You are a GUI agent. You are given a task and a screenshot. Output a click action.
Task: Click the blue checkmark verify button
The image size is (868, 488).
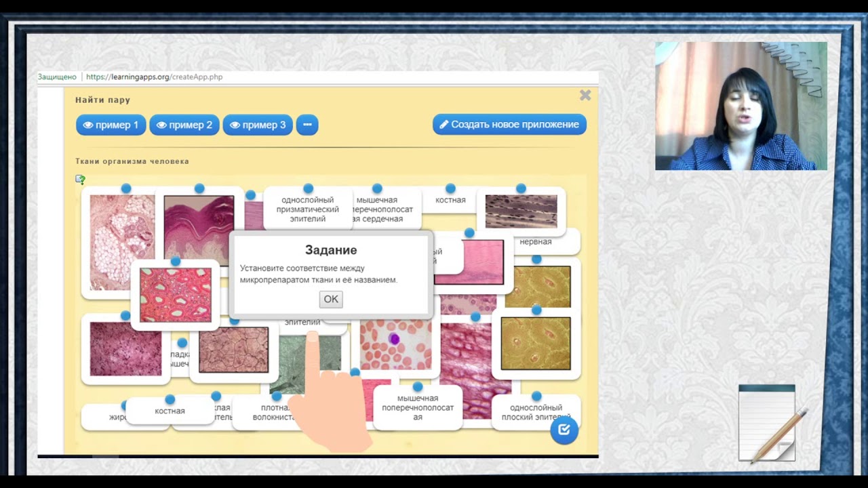click(x=564, y=430)
